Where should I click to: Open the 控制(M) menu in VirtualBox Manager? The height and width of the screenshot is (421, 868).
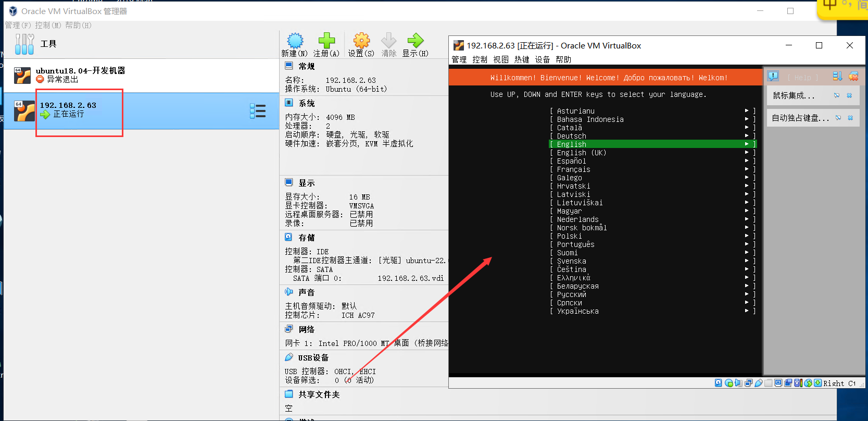(48, 25)
